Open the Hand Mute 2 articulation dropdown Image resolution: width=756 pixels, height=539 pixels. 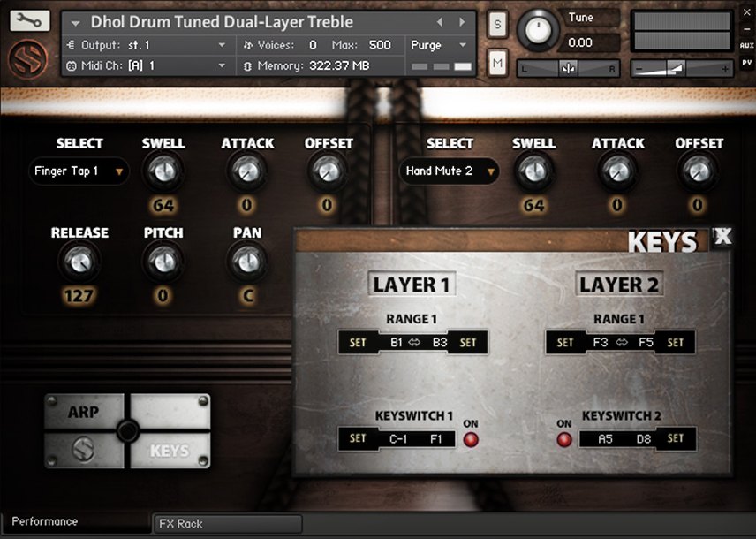click(x=449, y=171)
